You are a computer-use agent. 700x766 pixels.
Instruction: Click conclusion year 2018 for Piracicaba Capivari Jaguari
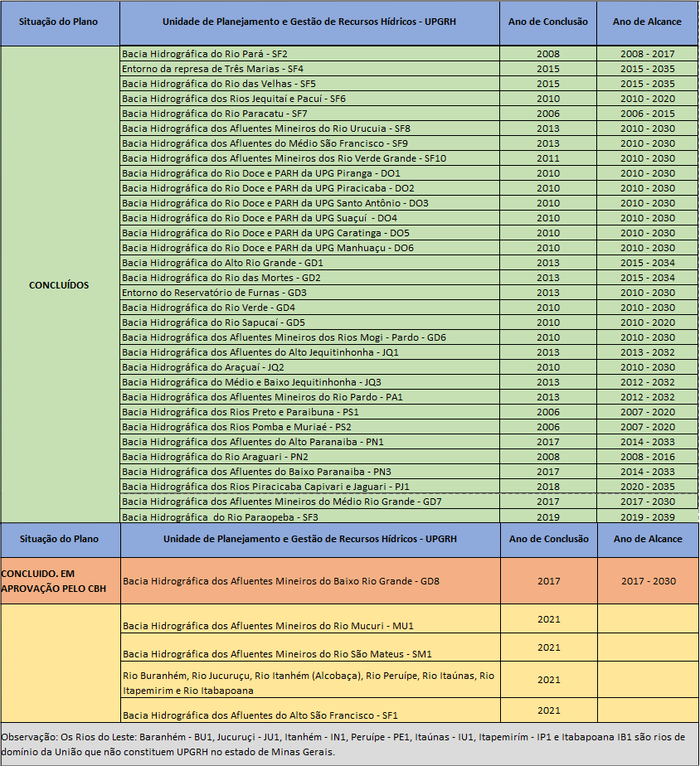tap(547, 487)
